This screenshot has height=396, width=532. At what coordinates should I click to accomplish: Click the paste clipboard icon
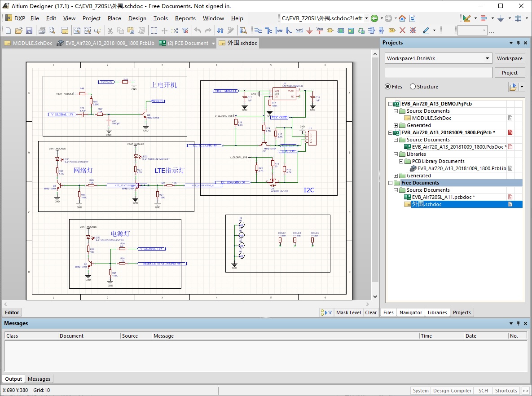tap(131, 31)
